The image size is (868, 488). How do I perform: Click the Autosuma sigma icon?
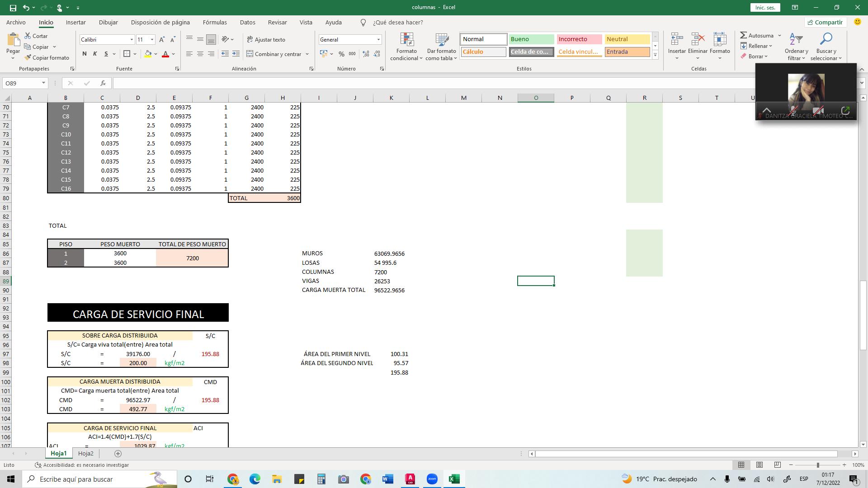click(743, 35)
